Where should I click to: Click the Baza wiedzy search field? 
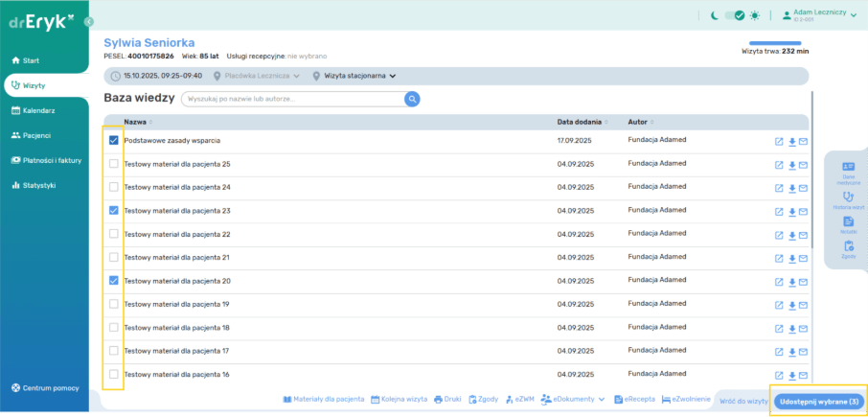[292, 99]
